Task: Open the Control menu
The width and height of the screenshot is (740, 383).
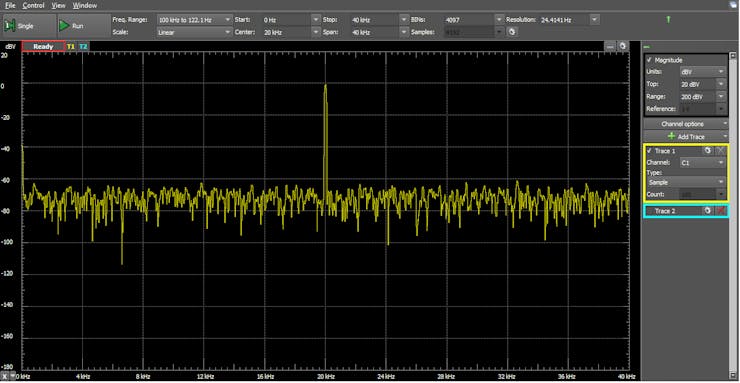Action: pyautogui.click(x=33, y=6)
